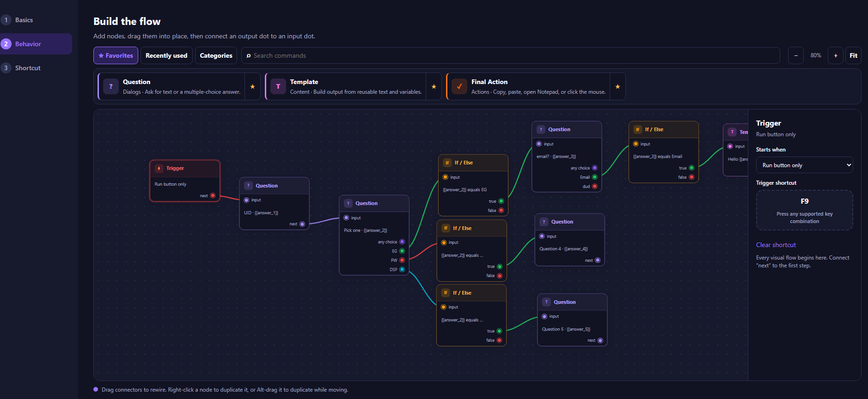Click the F9 trigger shortcut capture box
868x399 pixels.
click(x=804, y=210)
